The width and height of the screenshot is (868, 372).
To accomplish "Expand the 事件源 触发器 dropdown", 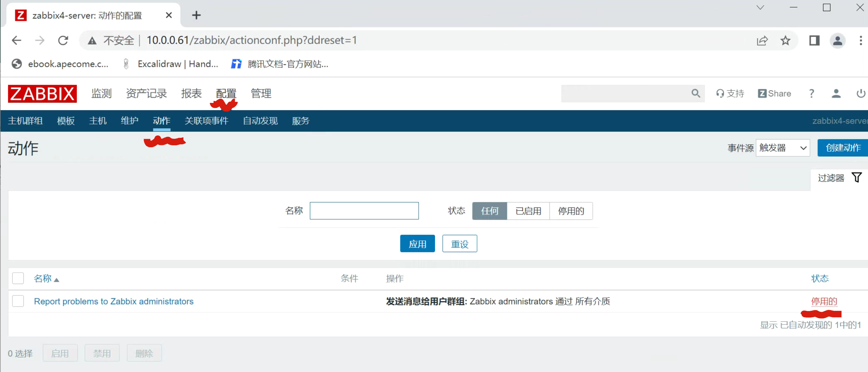I will click(783, 148).
